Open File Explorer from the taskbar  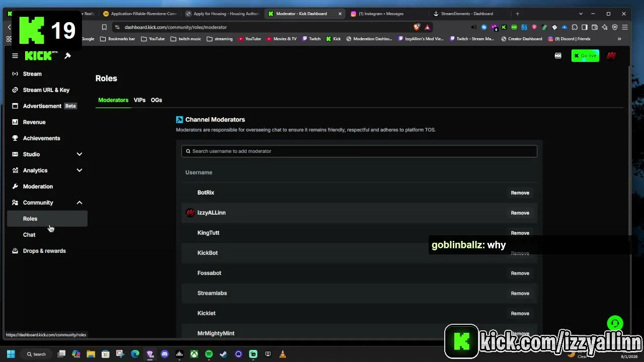pyautogui.click(x=91, y=354)
